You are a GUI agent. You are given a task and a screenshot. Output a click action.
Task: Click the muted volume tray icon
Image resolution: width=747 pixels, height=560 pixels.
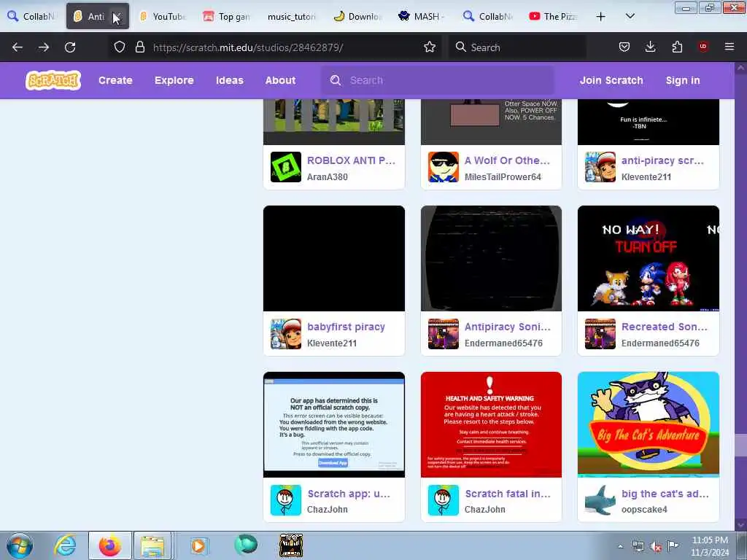[x=656, y=547]
